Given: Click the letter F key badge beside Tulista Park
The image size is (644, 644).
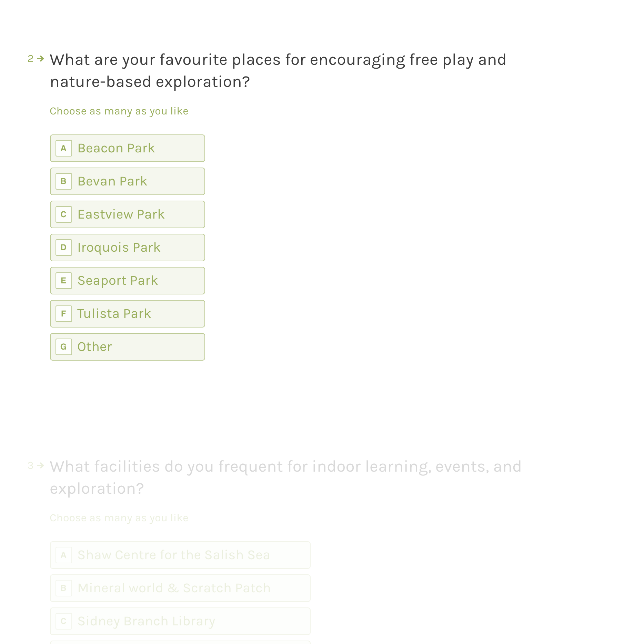Looking at the screenshot, I should click(64, 314).
